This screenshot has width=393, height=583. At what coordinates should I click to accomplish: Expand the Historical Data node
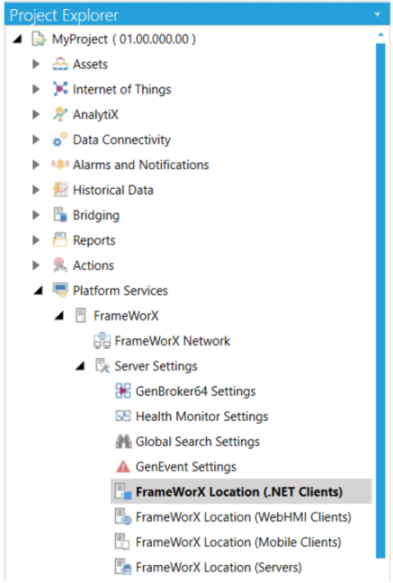tap(36, 190)
